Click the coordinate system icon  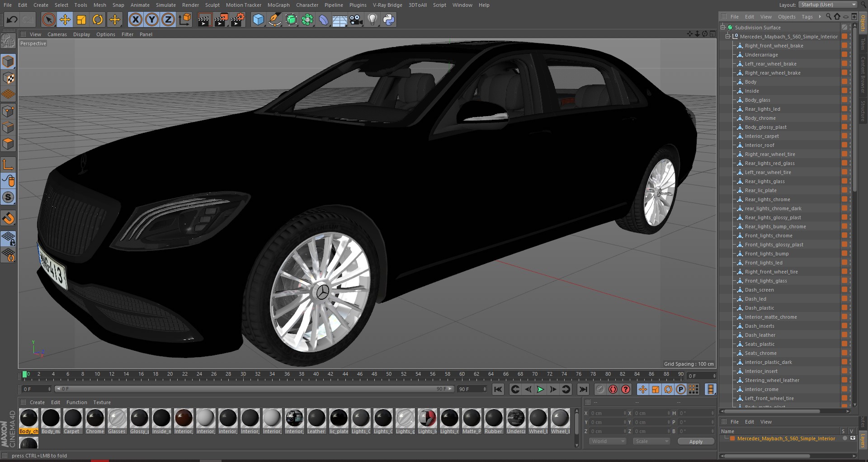pos(185,19)
